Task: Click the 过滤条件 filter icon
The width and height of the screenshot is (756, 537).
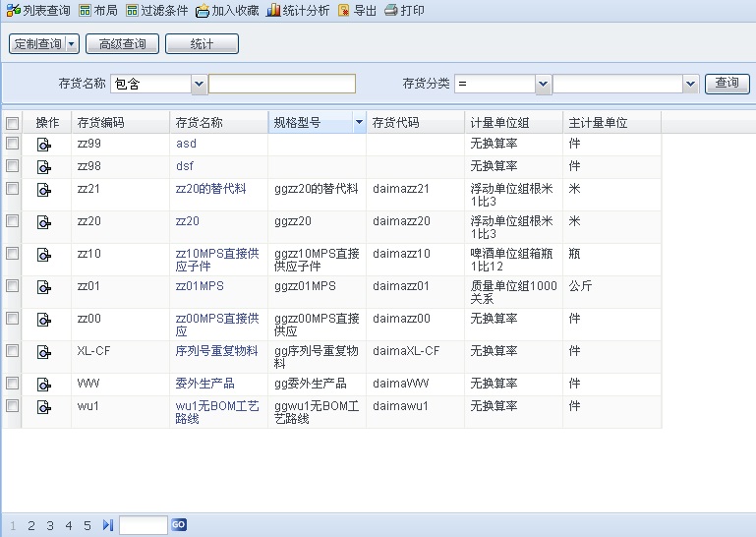Action: pos(133,11)
